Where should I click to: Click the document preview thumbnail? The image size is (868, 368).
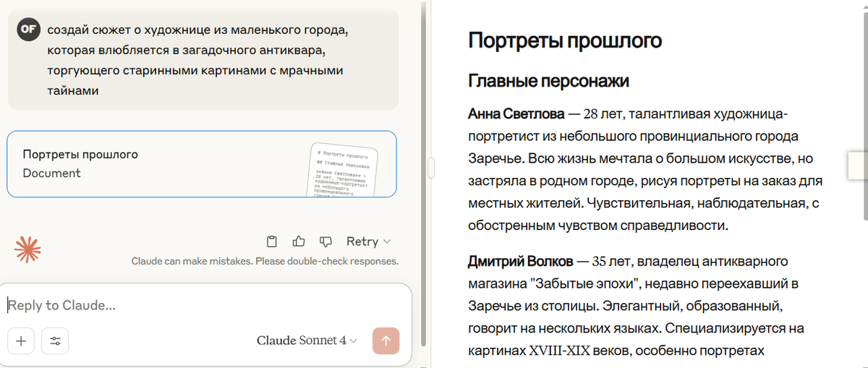344,171
